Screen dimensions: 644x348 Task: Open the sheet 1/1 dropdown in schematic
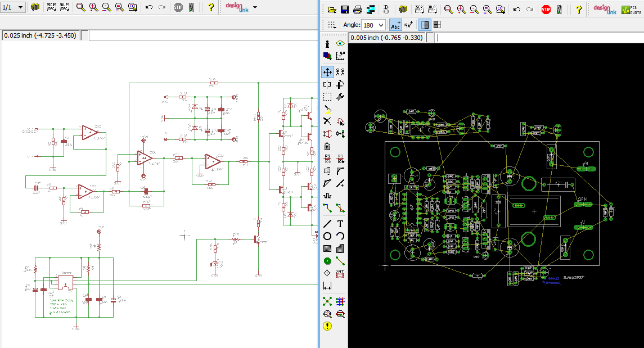tap(13, 7)
